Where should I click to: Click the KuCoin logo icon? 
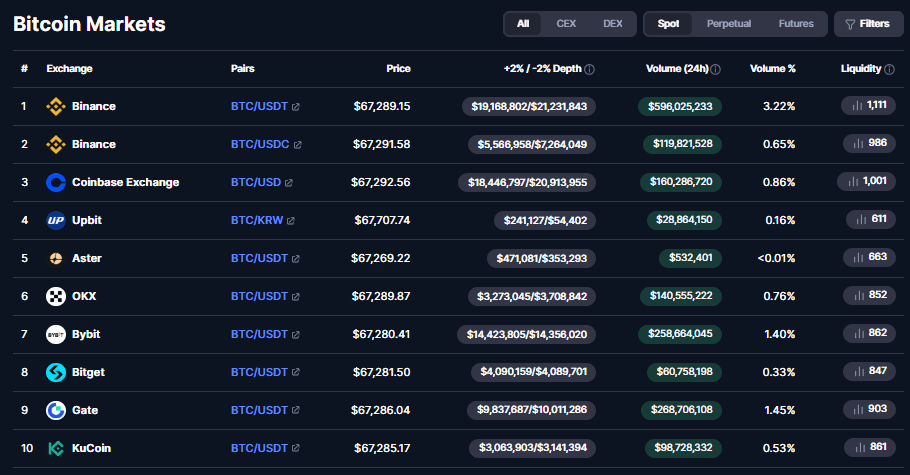pyautogui.click(x=56, y=448)
